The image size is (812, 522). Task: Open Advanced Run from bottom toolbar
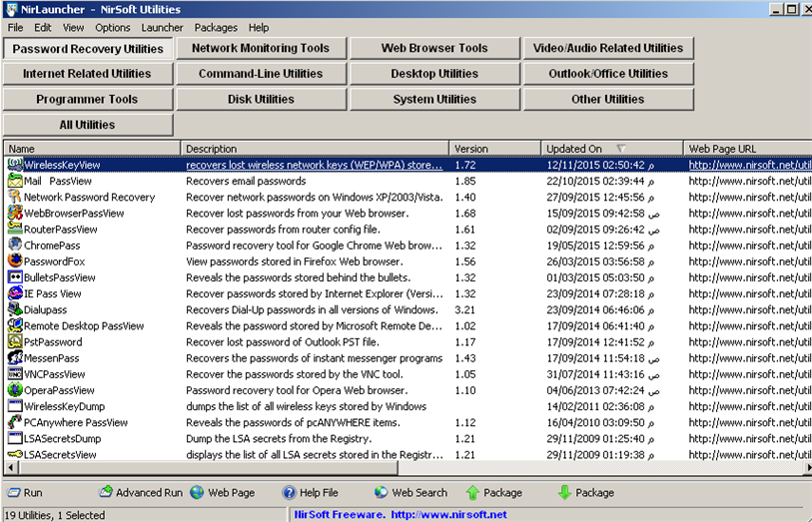(106, 492)
